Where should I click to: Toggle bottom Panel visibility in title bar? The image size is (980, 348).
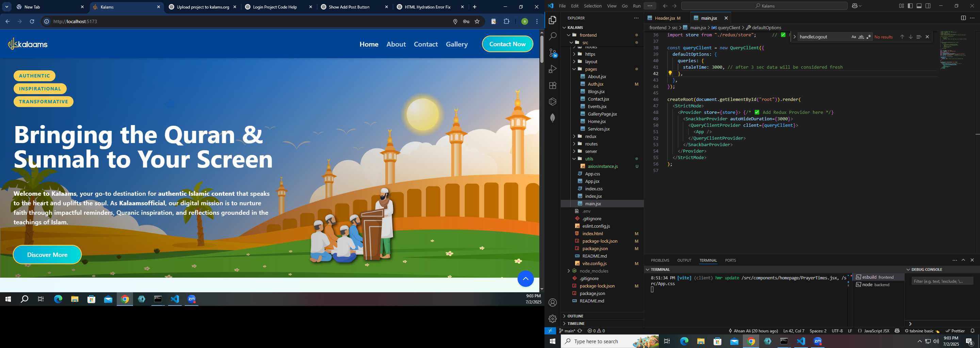click(x=919, y=6)
